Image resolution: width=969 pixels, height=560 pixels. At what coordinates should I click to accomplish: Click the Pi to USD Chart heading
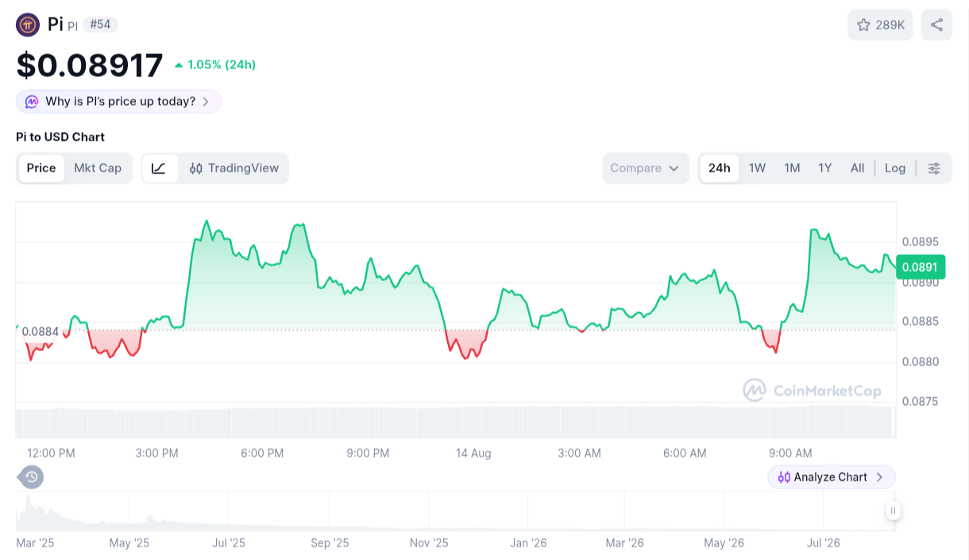pos(60,137)
